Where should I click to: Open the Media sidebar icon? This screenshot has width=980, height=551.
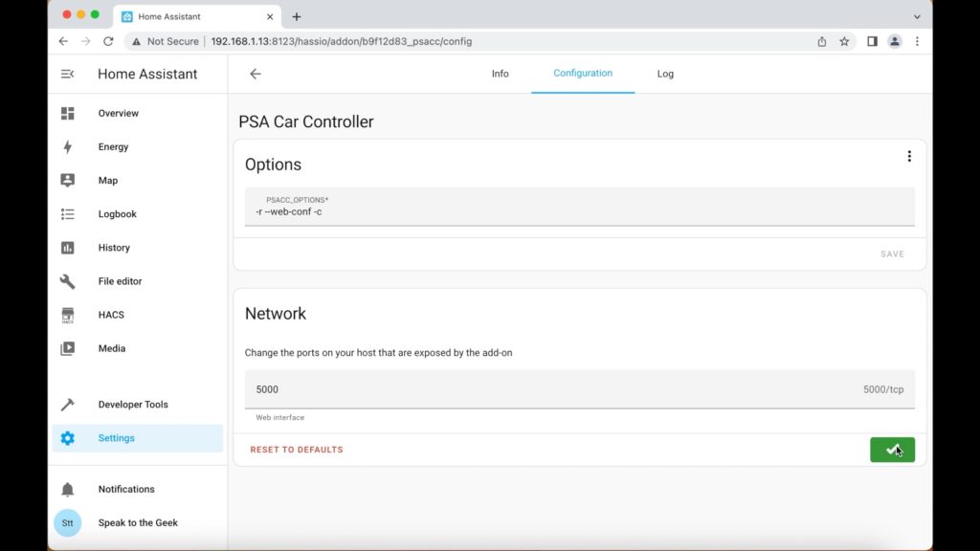pyautogui.click(x=68, y=348)
